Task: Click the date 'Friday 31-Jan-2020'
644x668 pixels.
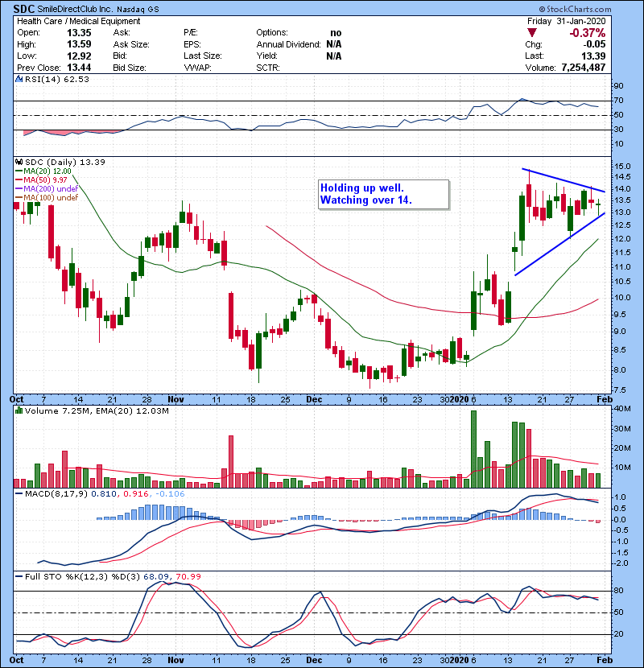Action: [566, 21]
